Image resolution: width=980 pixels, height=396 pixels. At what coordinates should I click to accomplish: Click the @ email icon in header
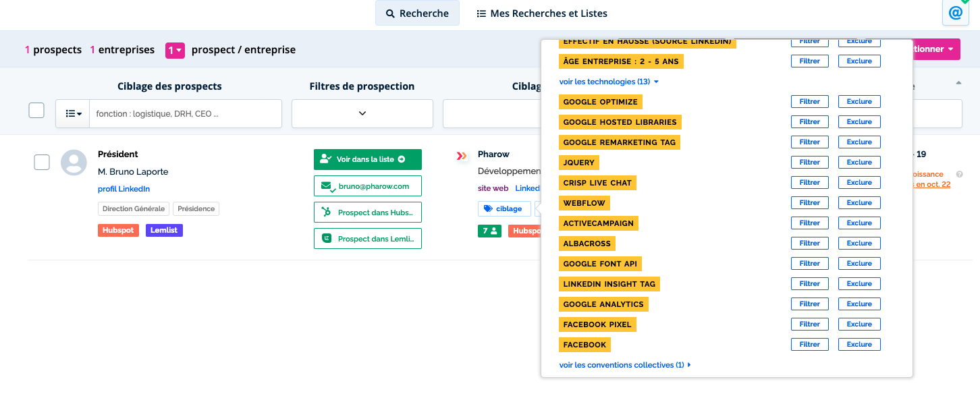point(954,13)
